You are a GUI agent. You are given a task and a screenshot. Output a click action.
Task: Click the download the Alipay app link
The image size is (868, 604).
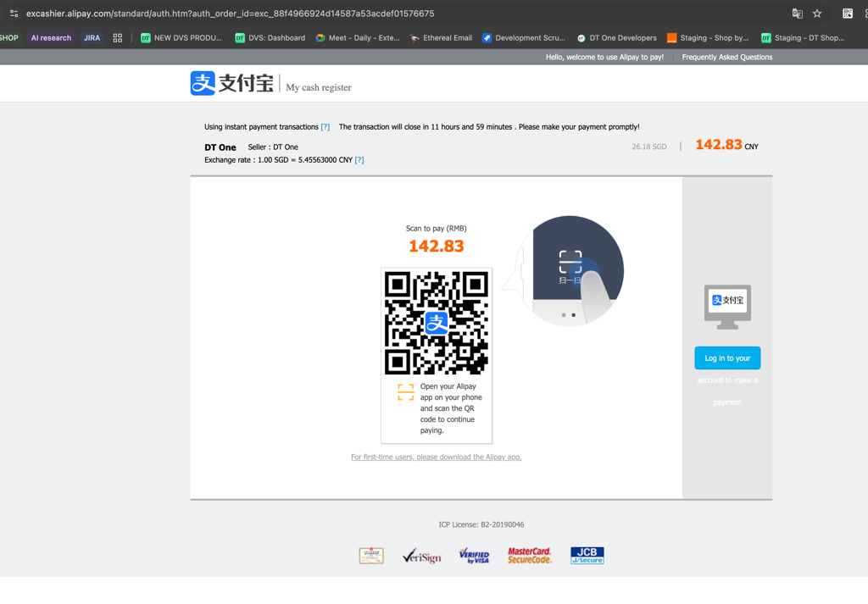point(437,457)
